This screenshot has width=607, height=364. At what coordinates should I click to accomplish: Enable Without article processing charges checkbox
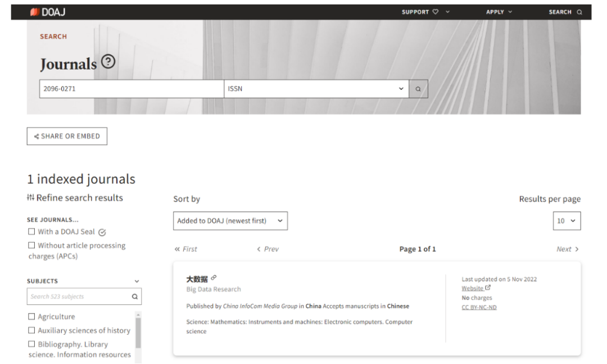tap(31, 245)
